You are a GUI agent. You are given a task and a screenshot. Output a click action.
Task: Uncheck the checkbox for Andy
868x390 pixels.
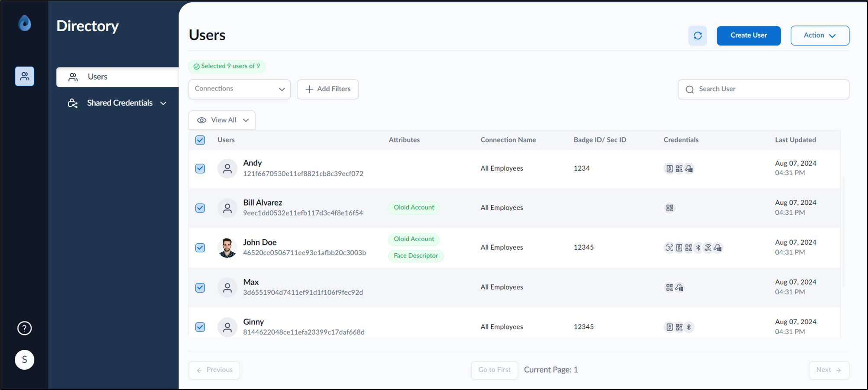click(200, 168)
